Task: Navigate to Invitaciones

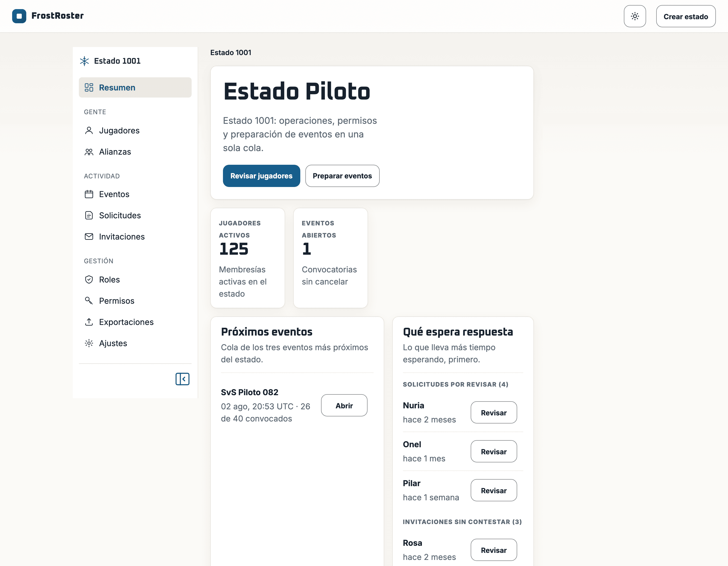Action: click(x=135, y=237)
